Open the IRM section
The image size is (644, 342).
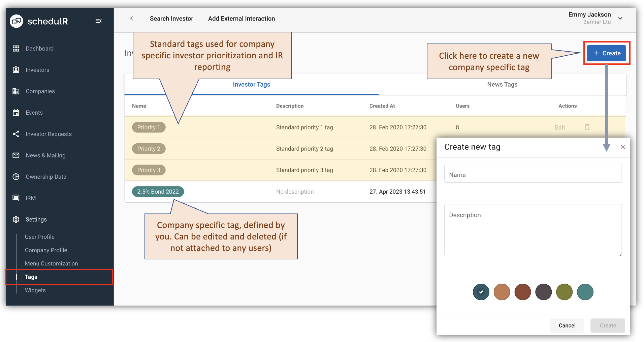coord(30,198)
